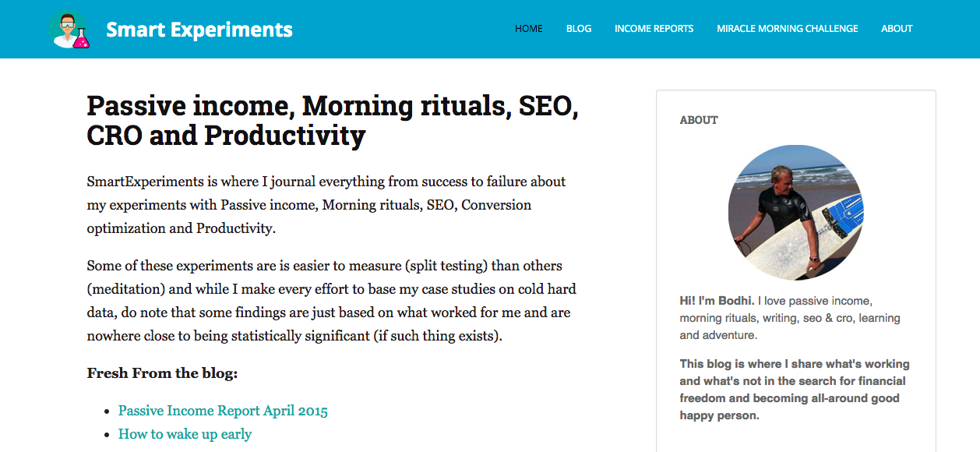Click Bodhi's round surfing profile photo
The image size is (980, 452).
(796, 213)
